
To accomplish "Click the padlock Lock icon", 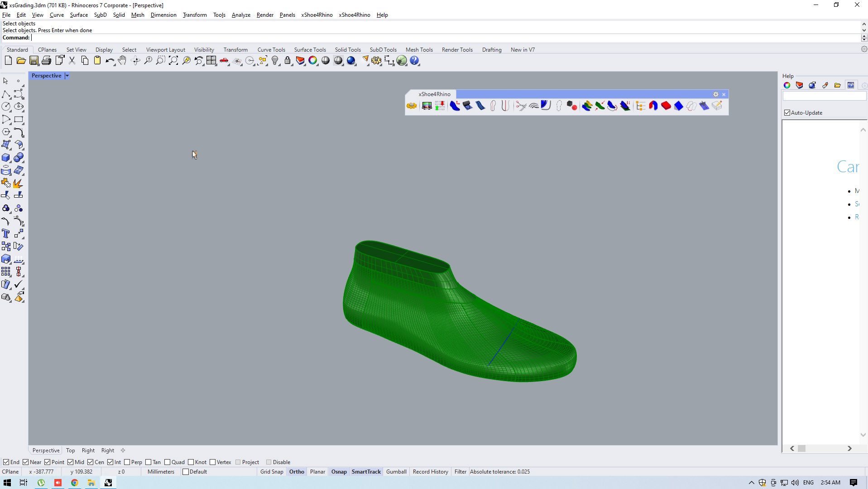I will click(x=288, y=61).
